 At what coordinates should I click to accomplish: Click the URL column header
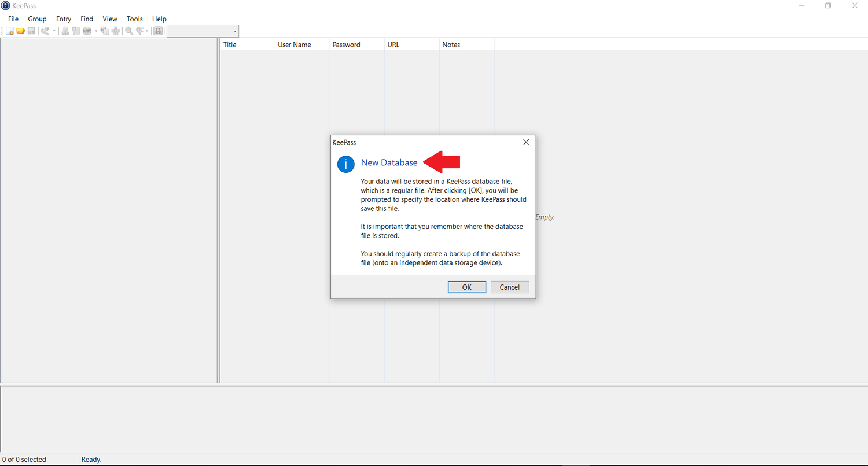pyautogui.click(x=412, y=45)
